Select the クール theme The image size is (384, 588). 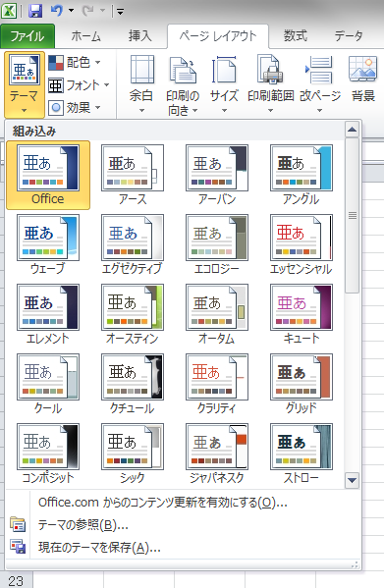48,385
